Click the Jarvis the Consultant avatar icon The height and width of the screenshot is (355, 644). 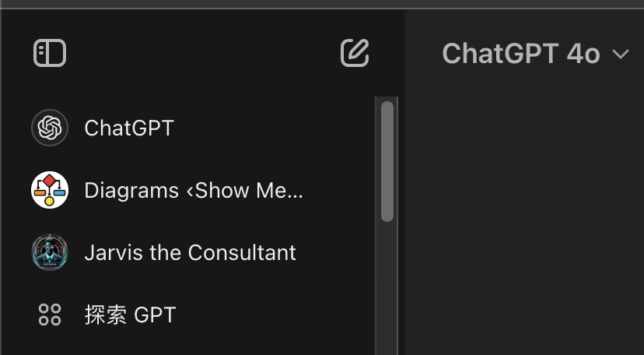[50, 252]
